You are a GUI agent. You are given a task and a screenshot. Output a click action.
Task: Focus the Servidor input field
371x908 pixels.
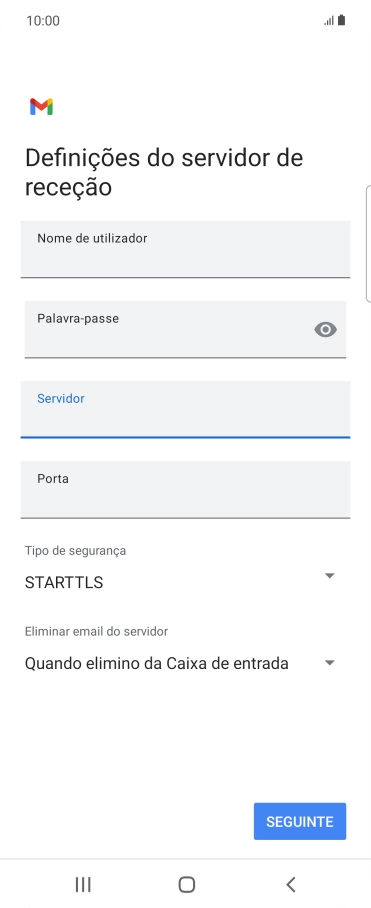(x=185, y=409)
